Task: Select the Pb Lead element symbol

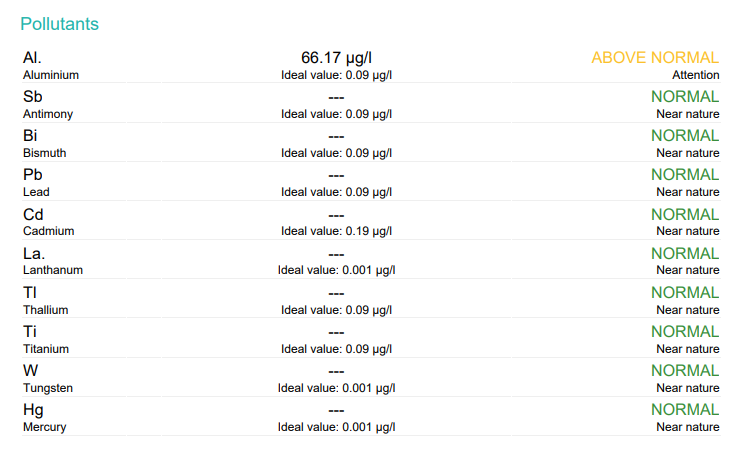Action: click(x=33, y=174)
